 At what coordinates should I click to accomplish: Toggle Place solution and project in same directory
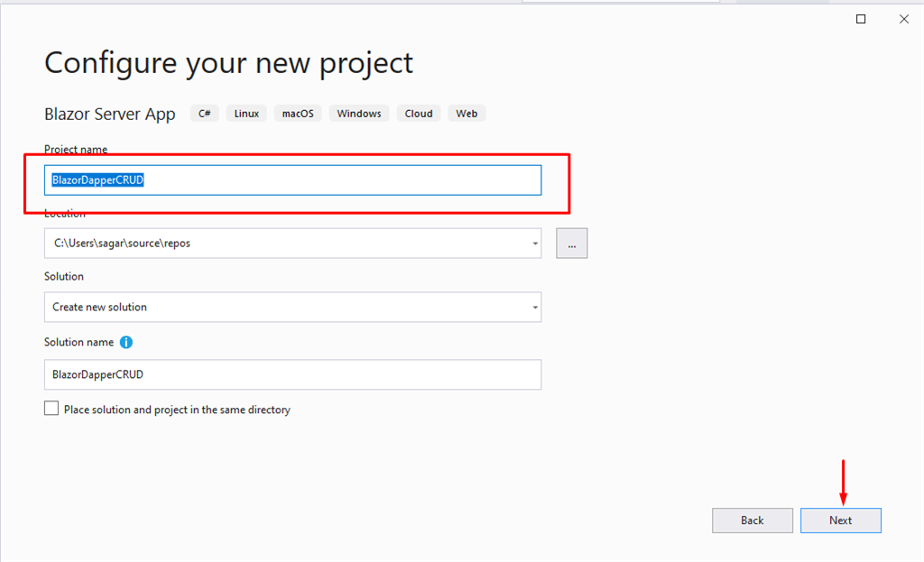tap(51, 409)
